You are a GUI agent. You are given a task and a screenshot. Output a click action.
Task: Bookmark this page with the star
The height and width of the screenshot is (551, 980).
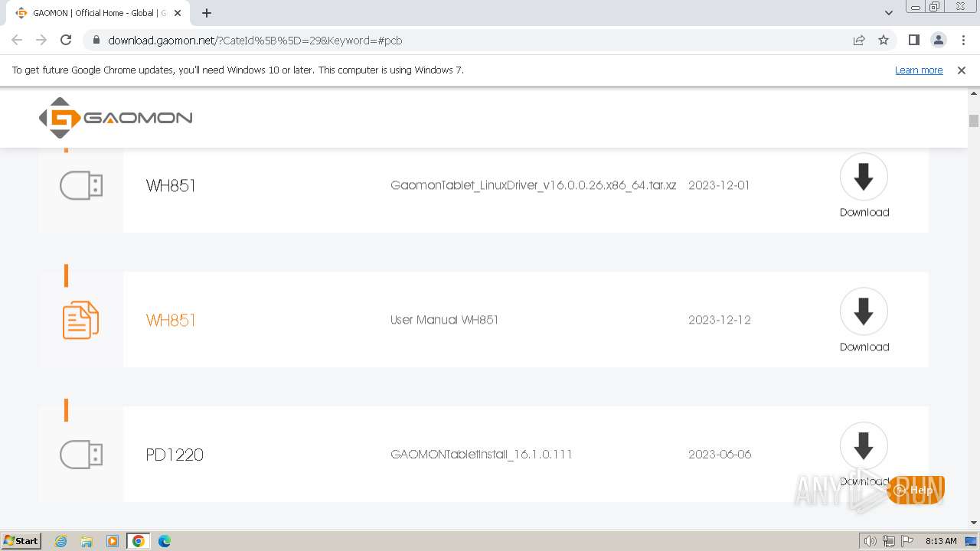pos(884,40)
